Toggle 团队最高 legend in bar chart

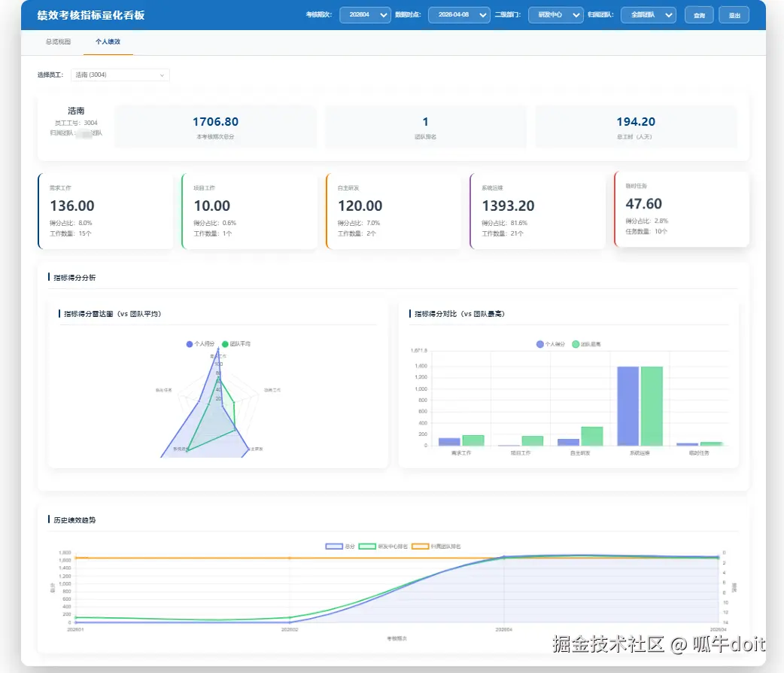pyautogui.click(x=587, y=344)
